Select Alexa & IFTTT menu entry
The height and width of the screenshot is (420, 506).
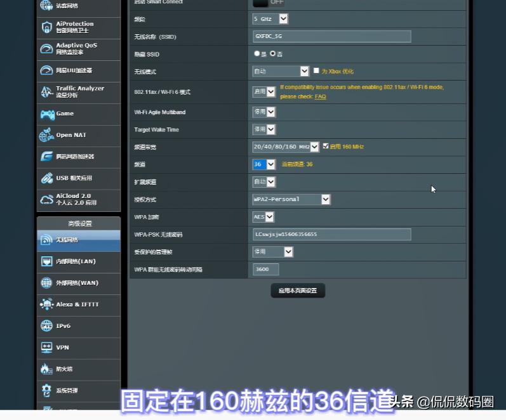pyautogui.click(x=79, y=304)
